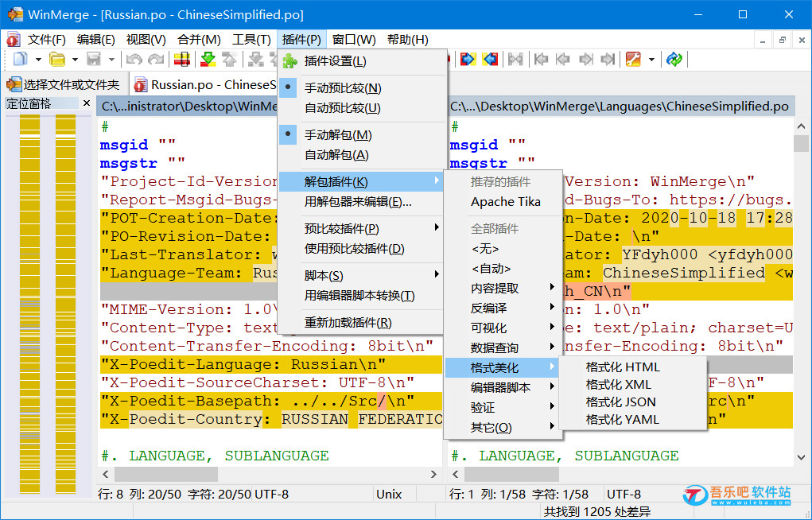The image size is (812, 520).
Task: Select the 手动预比较 radio option
Action: [343, 87]
